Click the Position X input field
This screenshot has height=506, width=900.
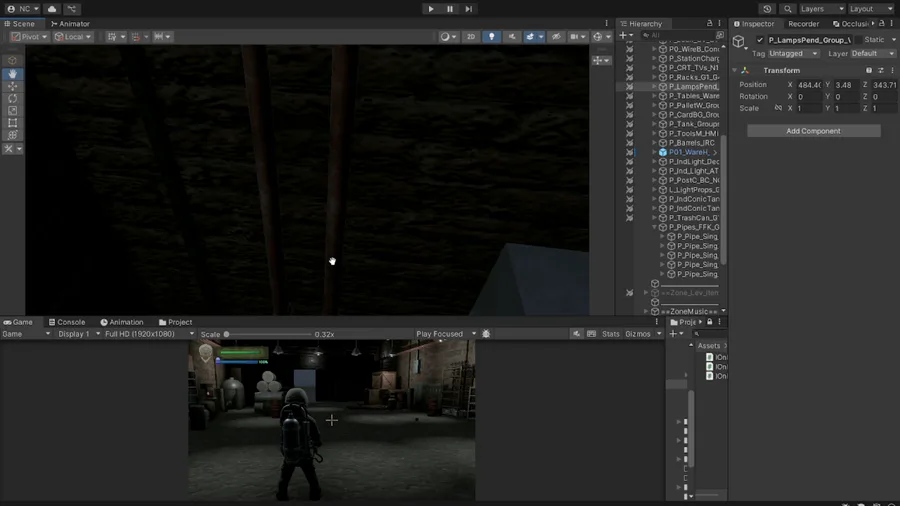pyautogui.click(x=809, y=85)
